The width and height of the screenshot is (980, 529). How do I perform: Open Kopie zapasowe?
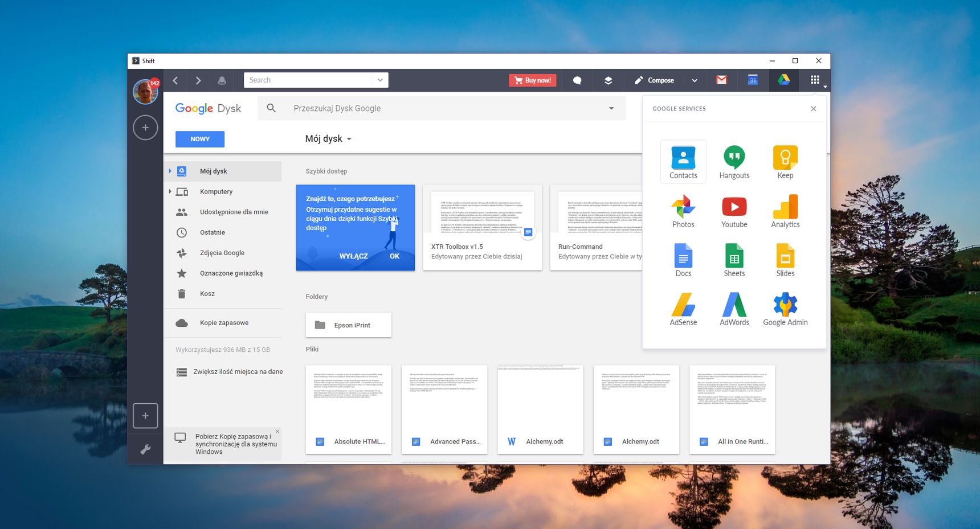[223, 323]
